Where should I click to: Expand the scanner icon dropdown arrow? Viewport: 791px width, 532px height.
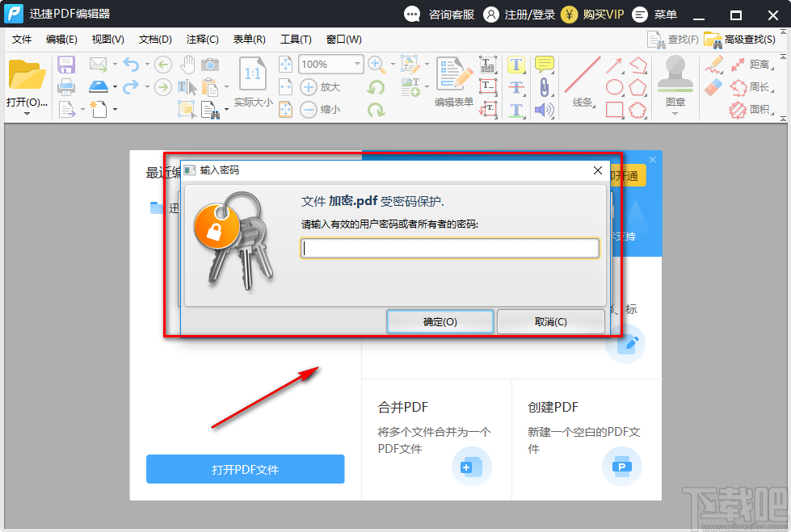[x=115, y=86]
